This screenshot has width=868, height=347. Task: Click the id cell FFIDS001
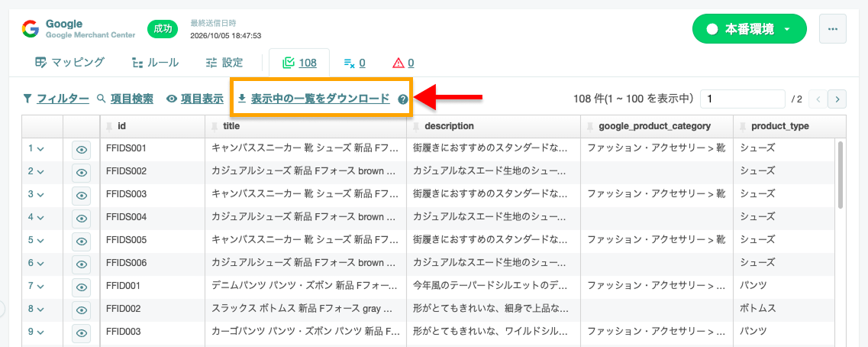pos(152,148)
